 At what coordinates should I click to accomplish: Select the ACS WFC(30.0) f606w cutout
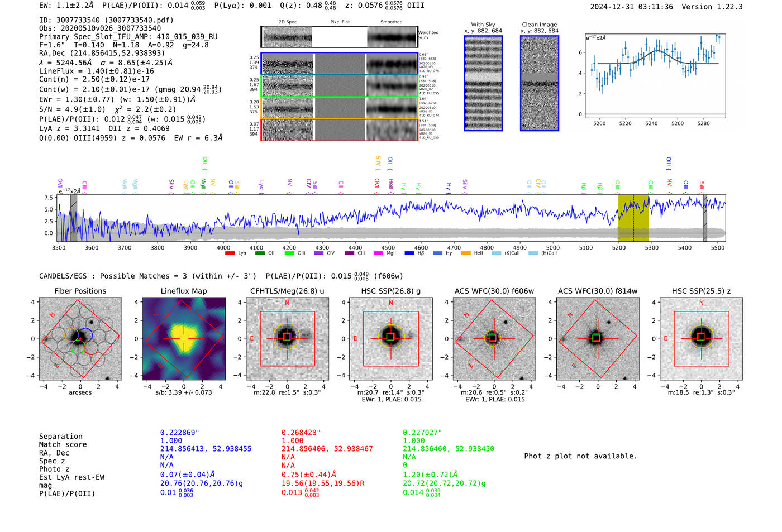(x=494, y=338)
